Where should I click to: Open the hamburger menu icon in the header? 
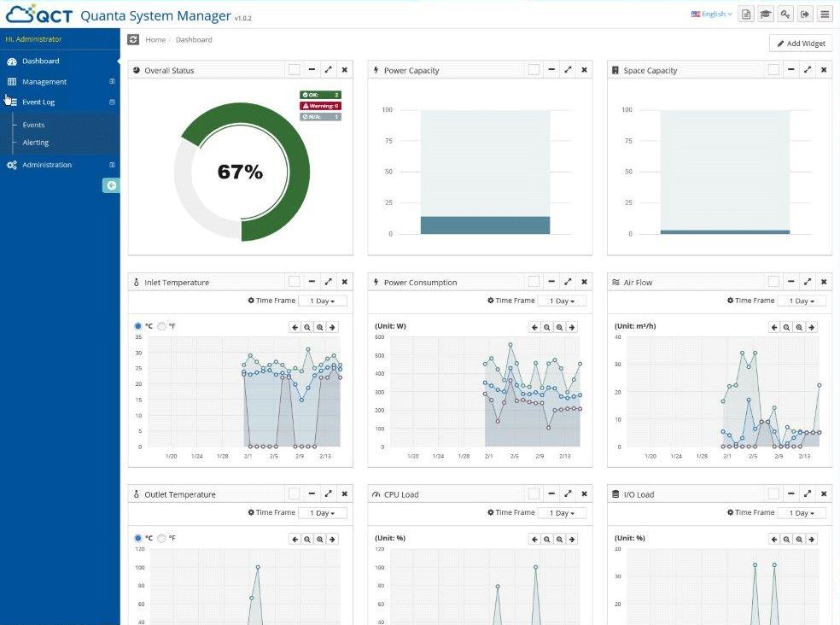click(825, 15)
